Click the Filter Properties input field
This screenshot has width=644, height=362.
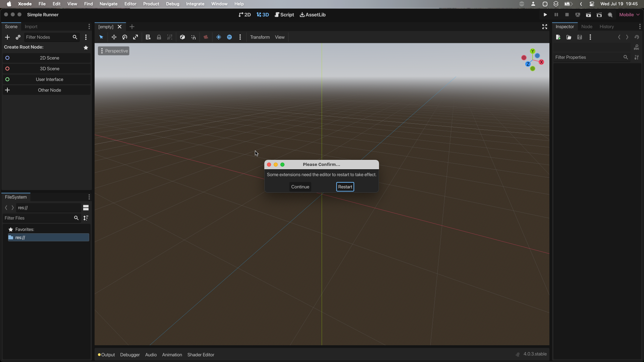tap(588, 57)
